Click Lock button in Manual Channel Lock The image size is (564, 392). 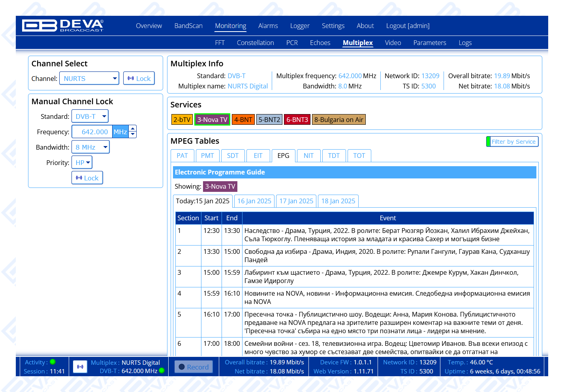point(87,178)
